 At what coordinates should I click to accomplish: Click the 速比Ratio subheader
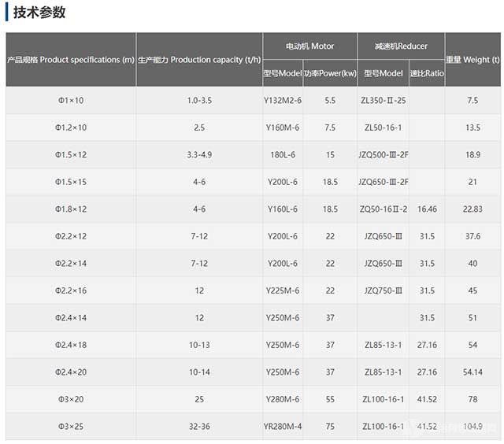coord(427,73)
